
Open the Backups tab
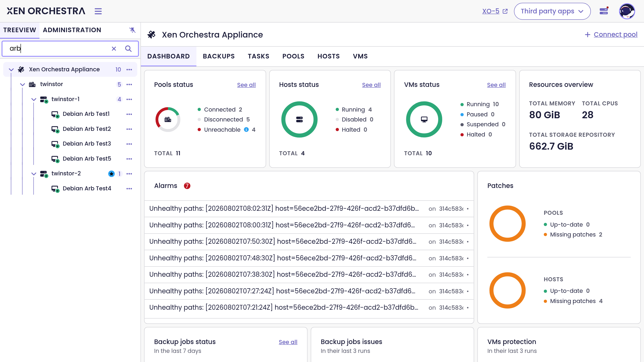pyautogui.click(x=219, y=56)
